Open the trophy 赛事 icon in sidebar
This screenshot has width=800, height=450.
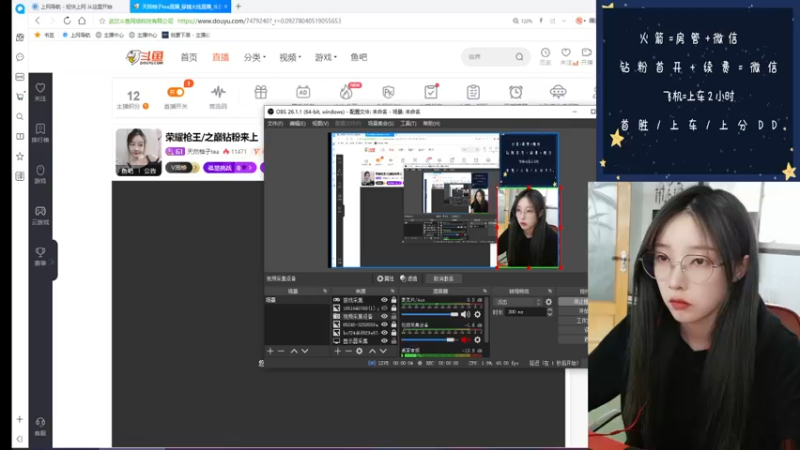click(x=40, y=252)
